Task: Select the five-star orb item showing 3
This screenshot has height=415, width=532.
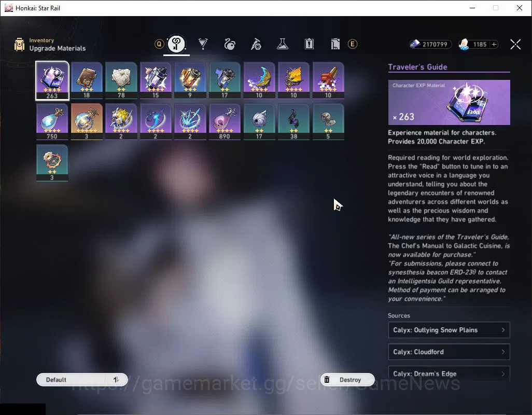Action: click(87, 121)
